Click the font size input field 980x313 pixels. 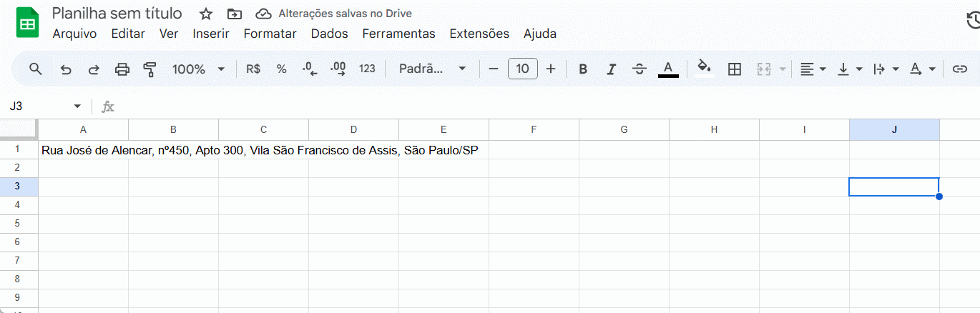click(522, 69)
